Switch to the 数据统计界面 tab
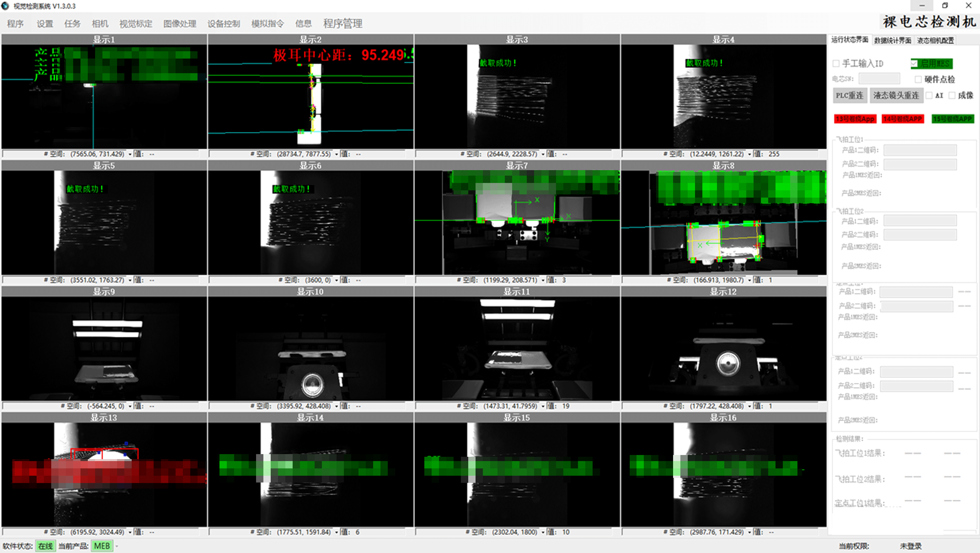Viewport: 980px width, 553px height. coord(893,40)
